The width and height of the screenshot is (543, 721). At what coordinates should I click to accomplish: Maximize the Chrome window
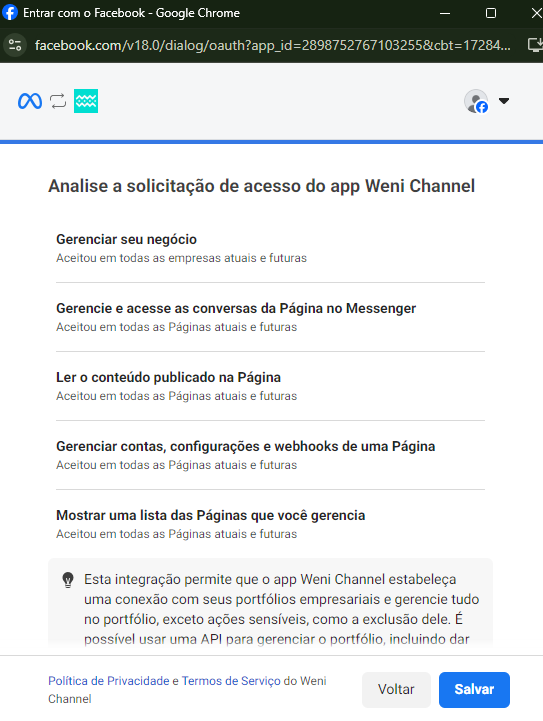click(x=491, y=13)
